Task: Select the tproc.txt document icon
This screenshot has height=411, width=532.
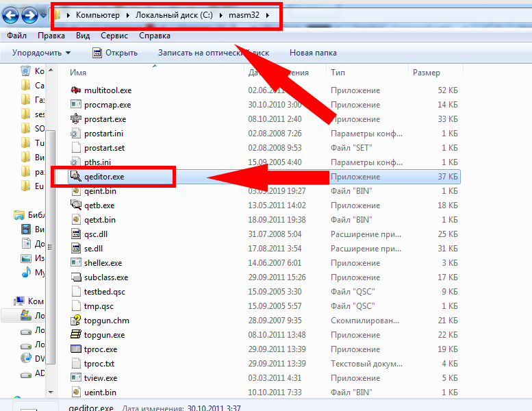Action: point(76,364)
